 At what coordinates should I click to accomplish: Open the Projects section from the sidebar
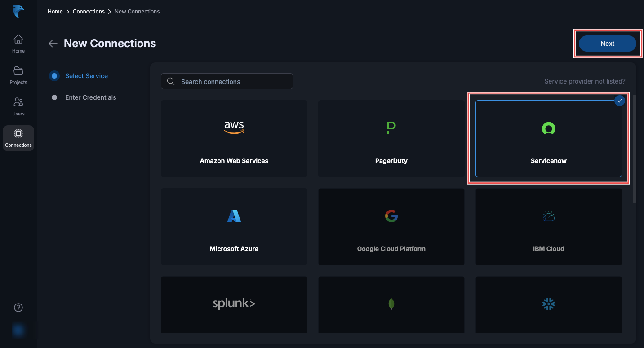pos(18,75)
